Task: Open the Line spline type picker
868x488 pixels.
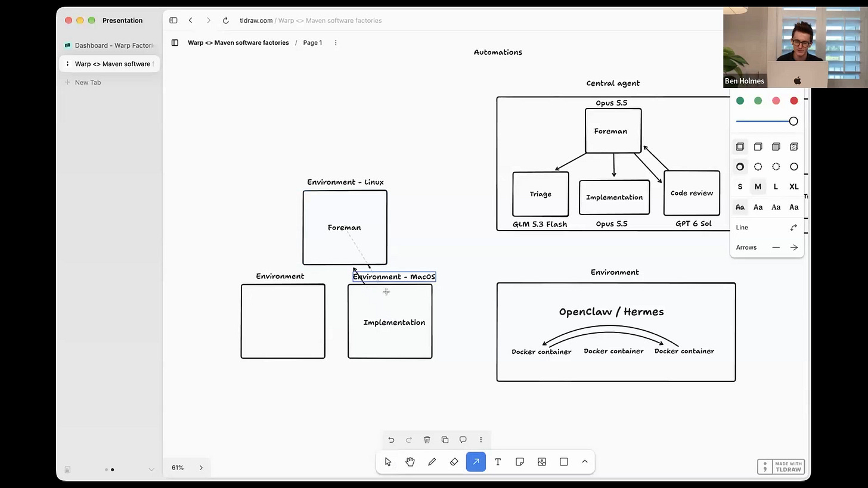Action: (x=793, y=228)
